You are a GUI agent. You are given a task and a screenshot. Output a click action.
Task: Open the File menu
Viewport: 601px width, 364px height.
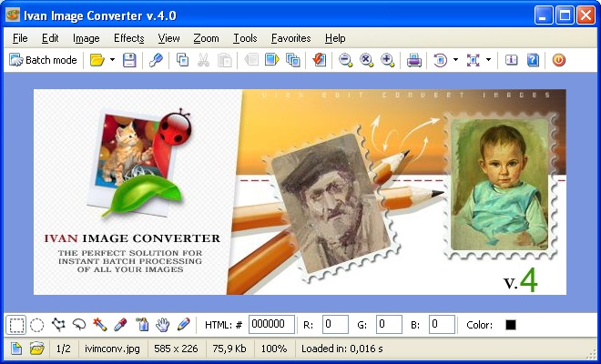point(20,38)
